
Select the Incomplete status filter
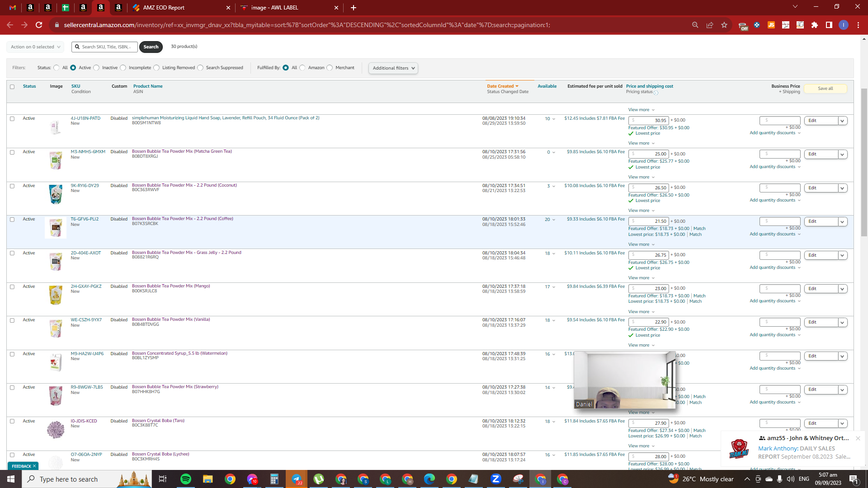123,68
